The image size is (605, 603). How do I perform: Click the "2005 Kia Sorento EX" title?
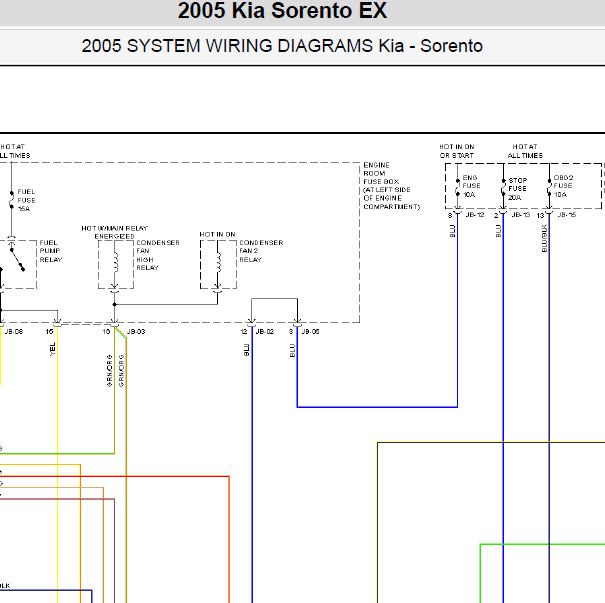[x=282, y=10]
